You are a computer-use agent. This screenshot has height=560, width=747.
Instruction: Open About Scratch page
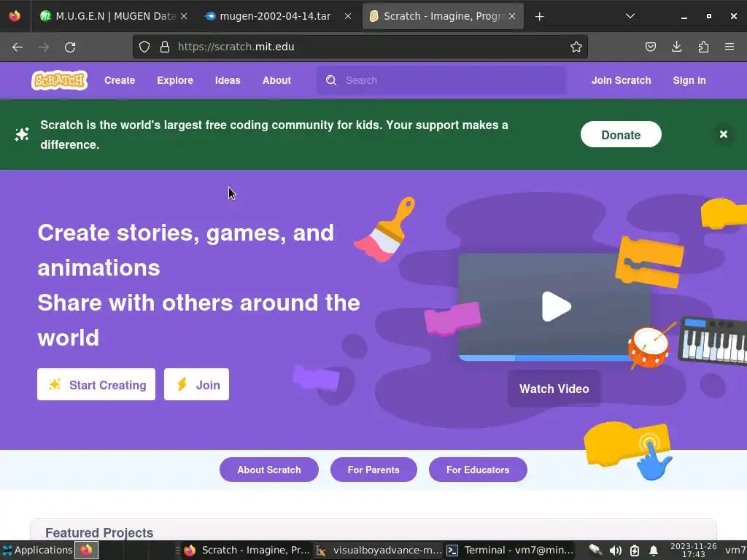coord(269,470)
